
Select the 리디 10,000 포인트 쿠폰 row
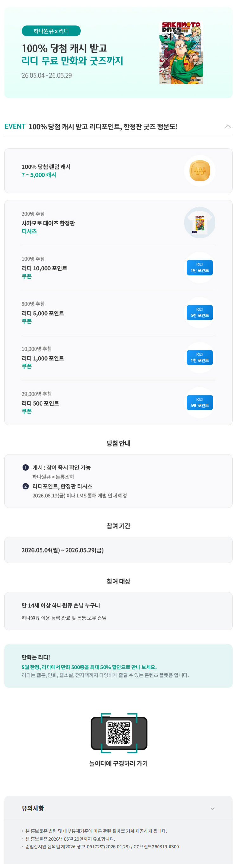tap(118, 268)
